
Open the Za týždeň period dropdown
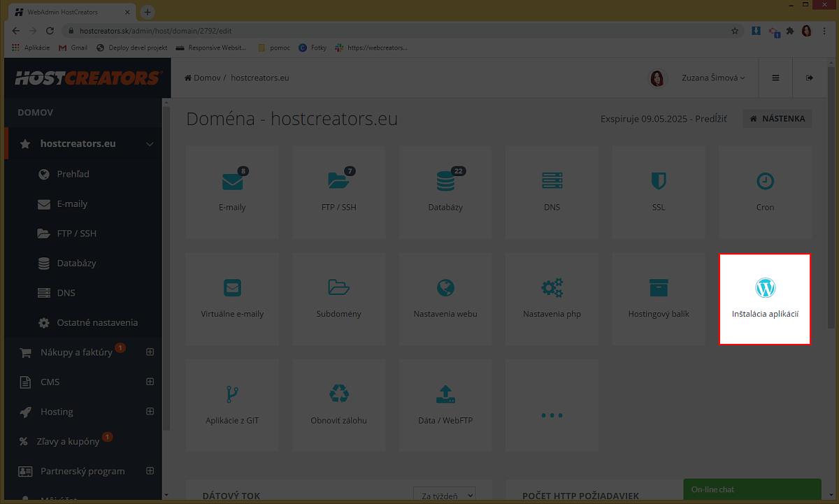[x=444, y=496]
